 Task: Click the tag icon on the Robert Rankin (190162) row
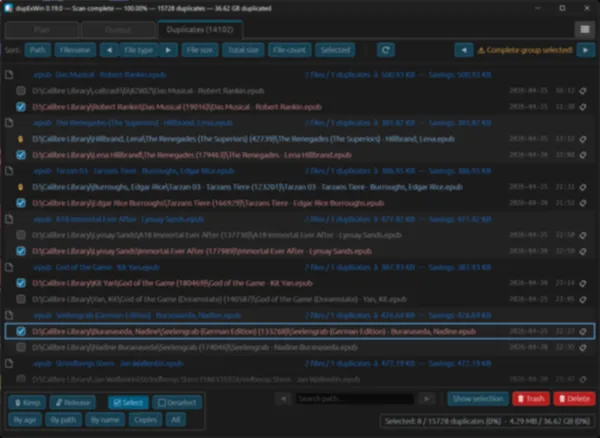pyautogui.click(x=583, y=107)
